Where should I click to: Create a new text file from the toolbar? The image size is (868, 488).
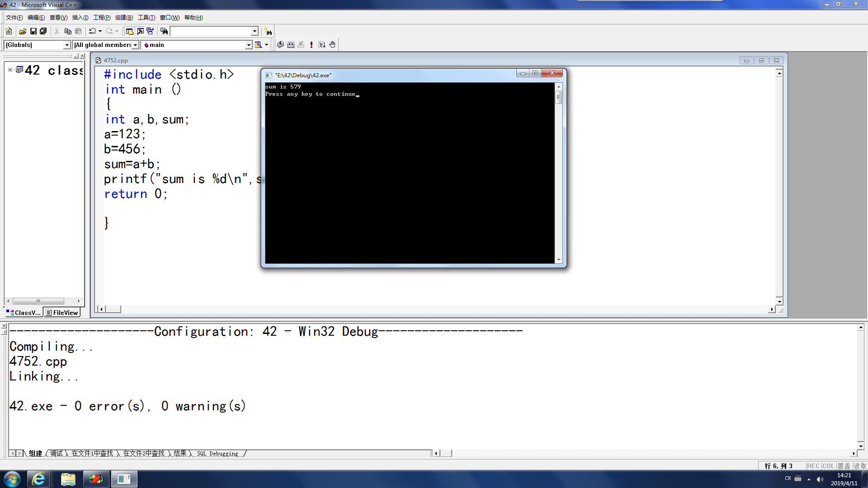click(9, 31)
